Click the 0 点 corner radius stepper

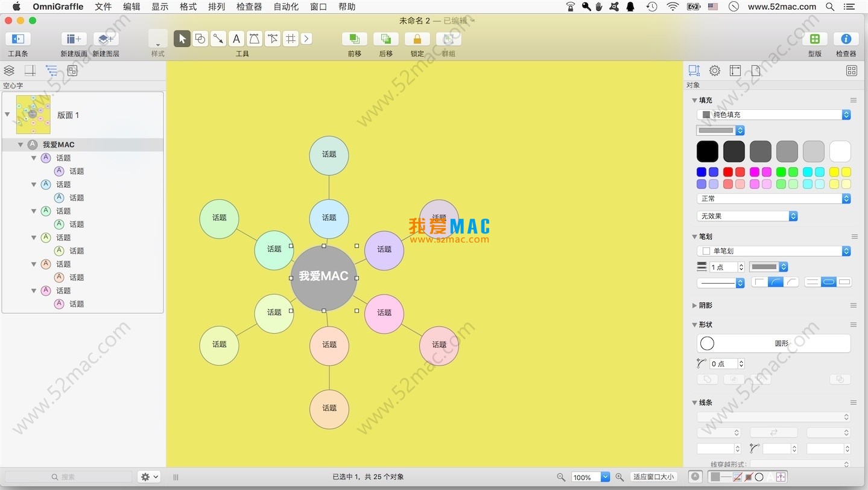pos(741,364)
